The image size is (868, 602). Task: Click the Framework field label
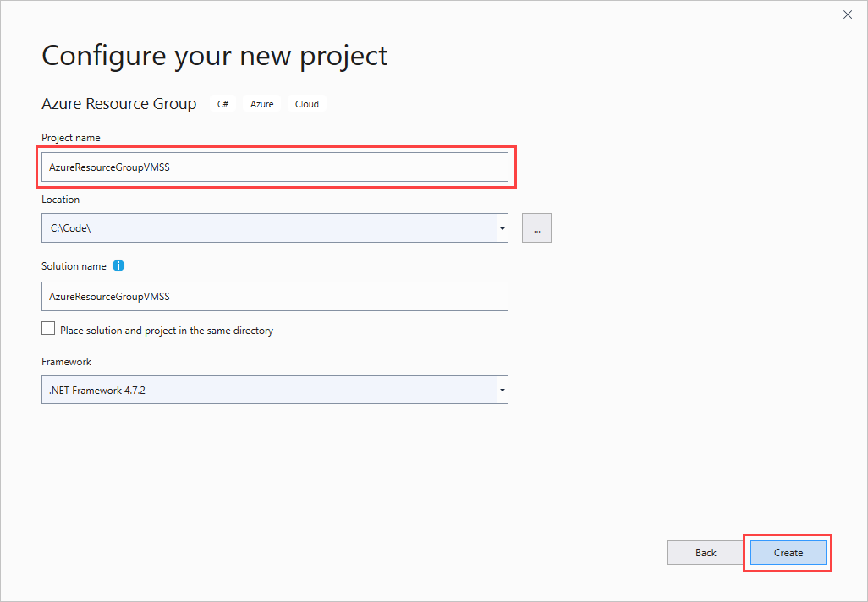pos(66,362)
